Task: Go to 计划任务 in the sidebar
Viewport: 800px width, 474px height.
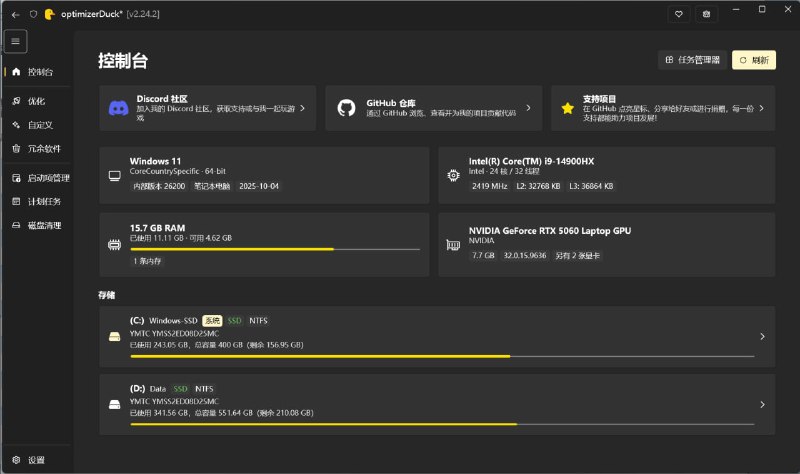Action: tap(36, 202)
